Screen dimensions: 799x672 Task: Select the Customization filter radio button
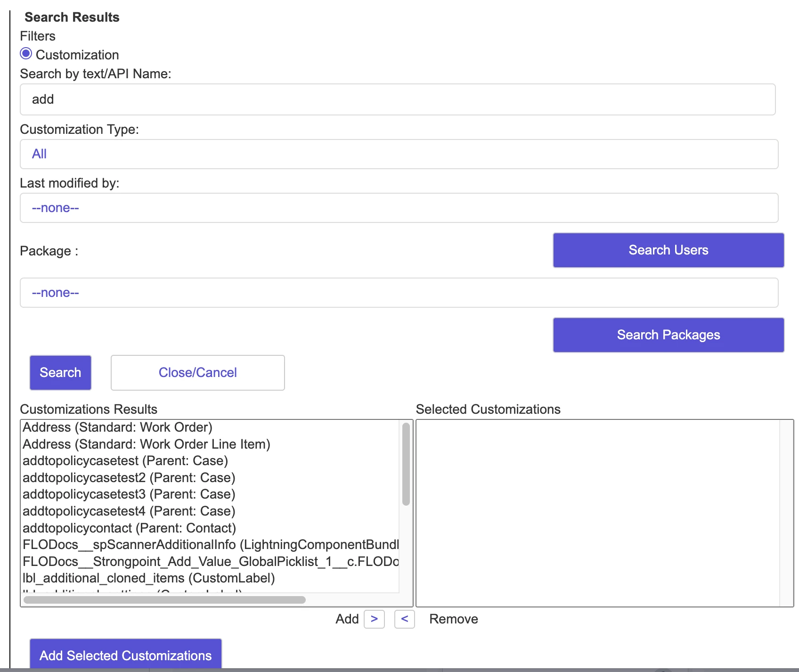26,54
